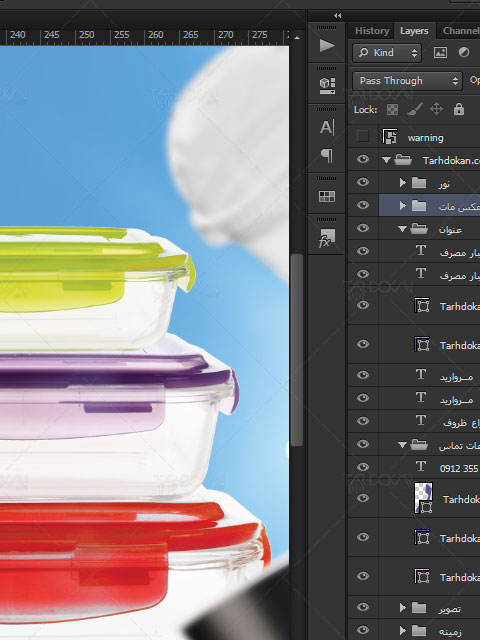Expand the زمینه group

[402, 631]
